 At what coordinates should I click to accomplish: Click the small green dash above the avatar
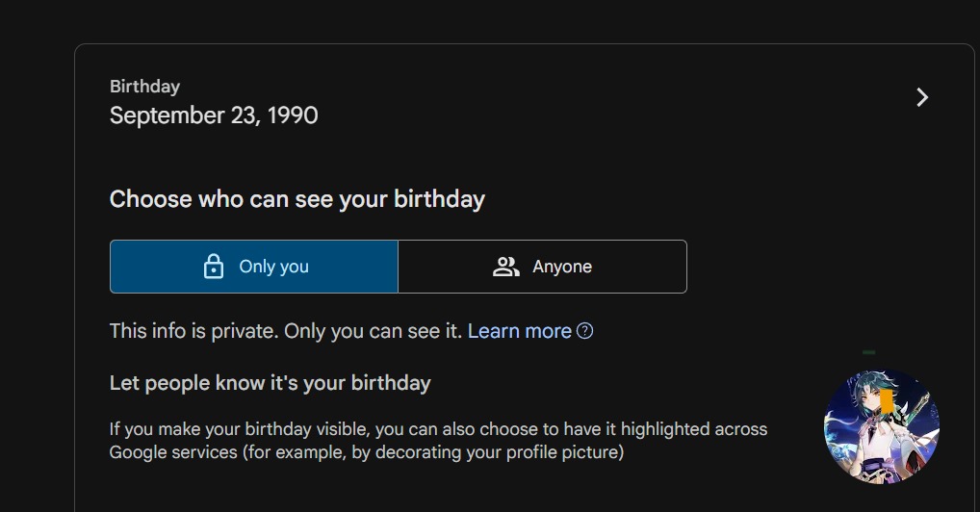[868, 352]
